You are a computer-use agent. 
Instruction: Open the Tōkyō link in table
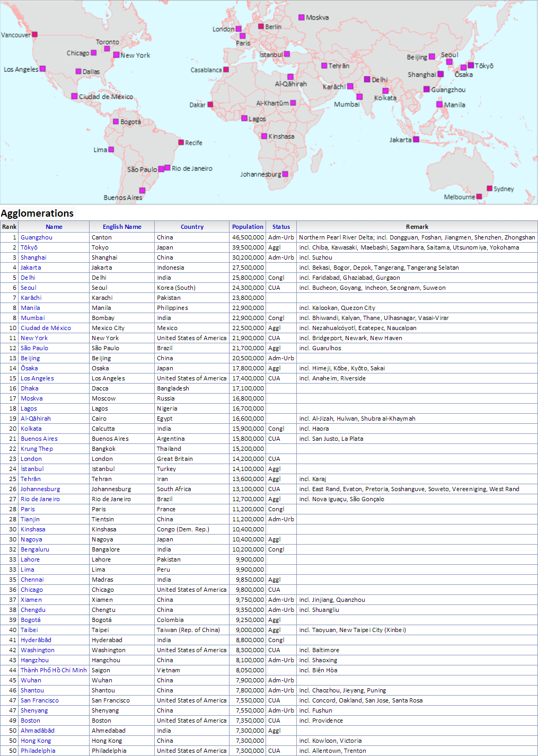click(x=29, y=247)
